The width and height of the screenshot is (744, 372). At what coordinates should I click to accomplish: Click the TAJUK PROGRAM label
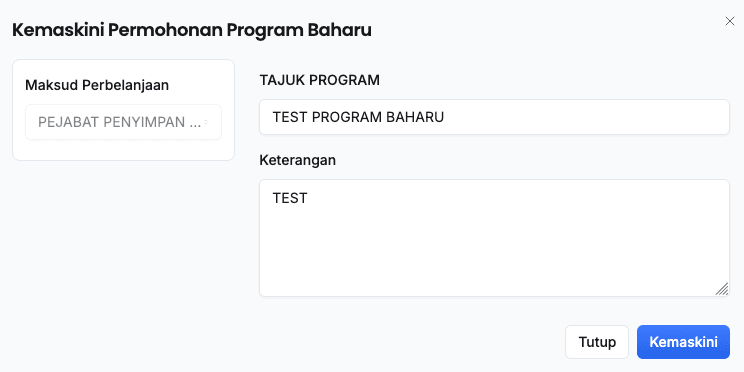319,80
